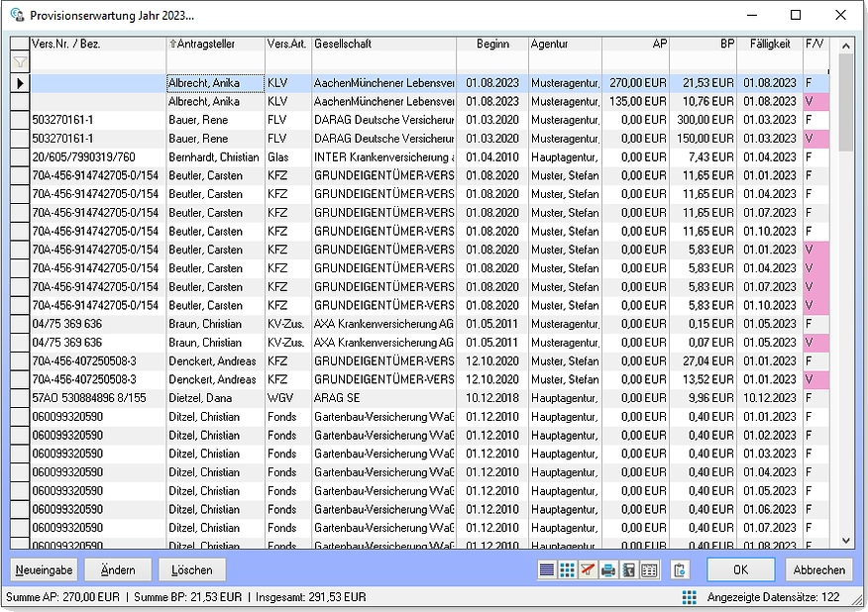Click the clipboard checkmark icon
The image size is (868, 612).
[679, 570]
